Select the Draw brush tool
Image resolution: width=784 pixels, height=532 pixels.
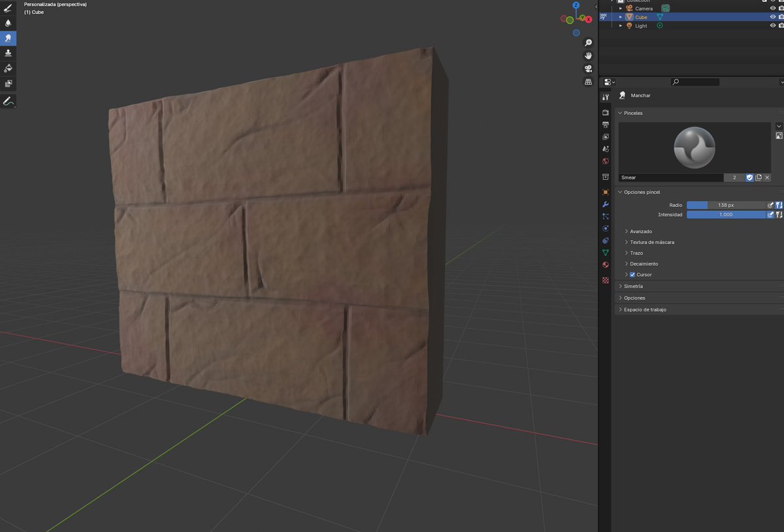[8, 8]
